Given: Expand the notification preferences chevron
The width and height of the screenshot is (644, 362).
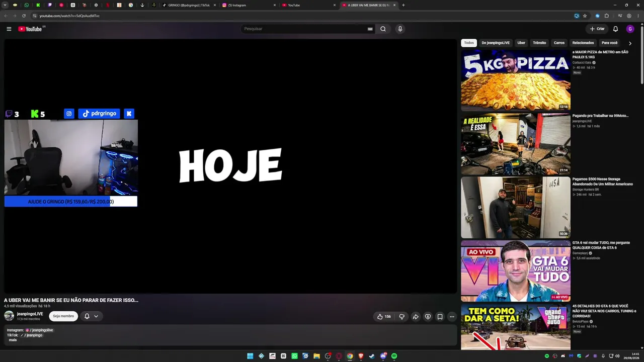Looking at the screenshot, I should [96, 316].
